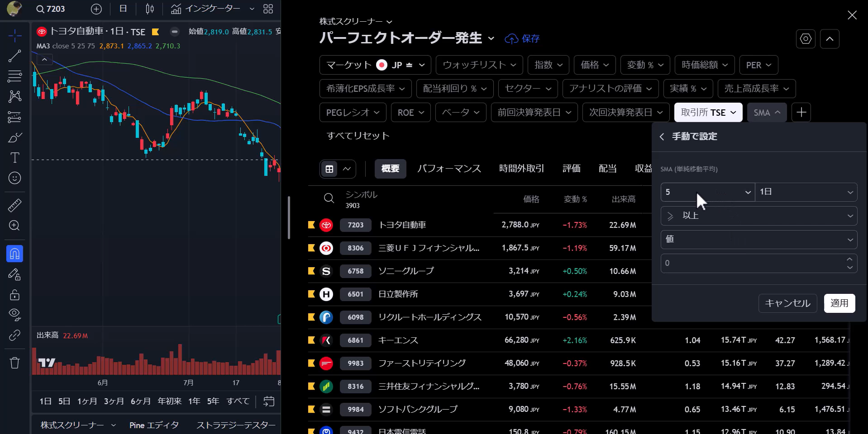
Task: Activate the zoom in tool
Action: tap(14, 226)
